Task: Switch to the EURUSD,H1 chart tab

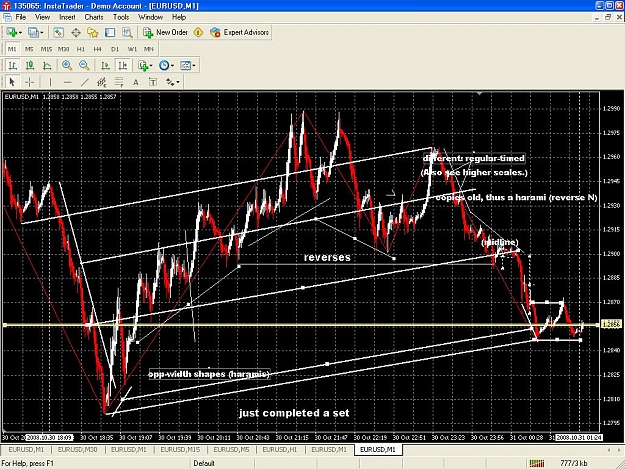Action: 280,449
